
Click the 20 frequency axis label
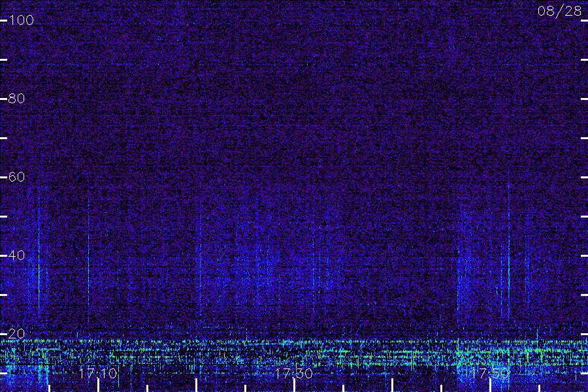coord(16,333)
